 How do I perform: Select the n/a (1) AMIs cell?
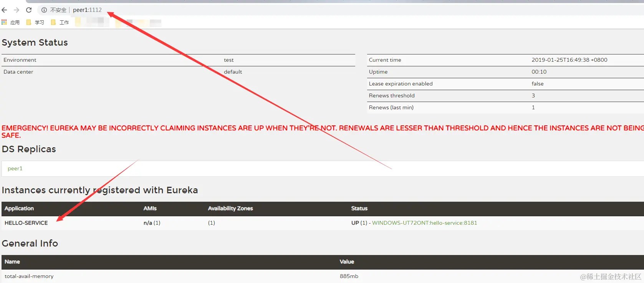[152, 223]
